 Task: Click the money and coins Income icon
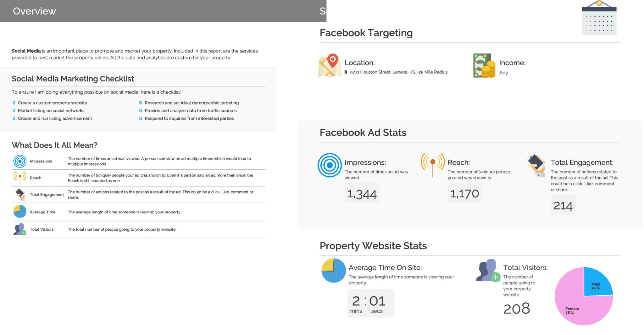pos(484,66)
